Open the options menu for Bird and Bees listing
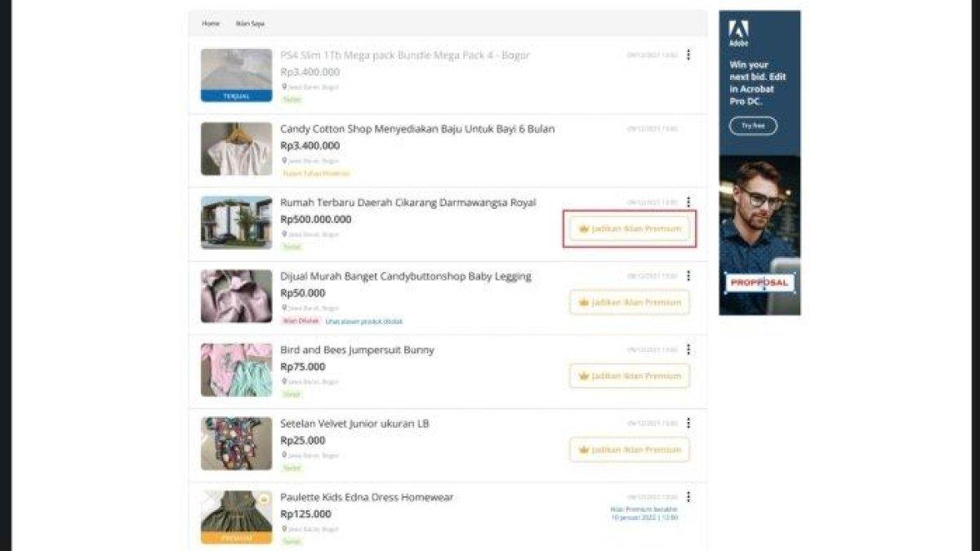This screenshot has height=551, width=980. [690, 350]
